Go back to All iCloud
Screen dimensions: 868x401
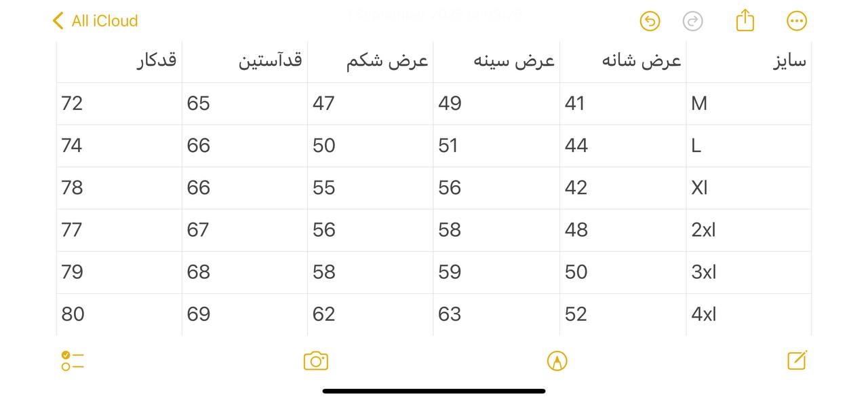click(95, 21)
